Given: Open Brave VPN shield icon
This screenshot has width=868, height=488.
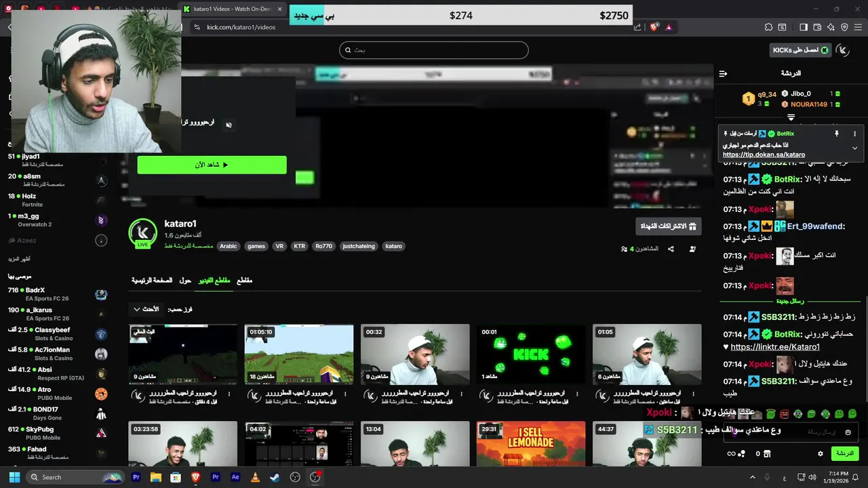Looking at the screenshot, I should pos(844,27).
